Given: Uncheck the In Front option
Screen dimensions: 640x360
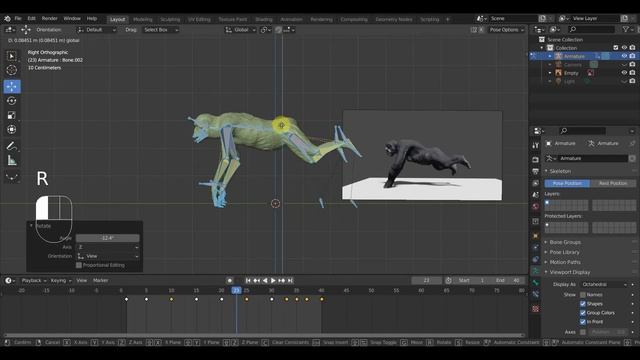Looking at the screenshot, I should [x=583, y=322].
